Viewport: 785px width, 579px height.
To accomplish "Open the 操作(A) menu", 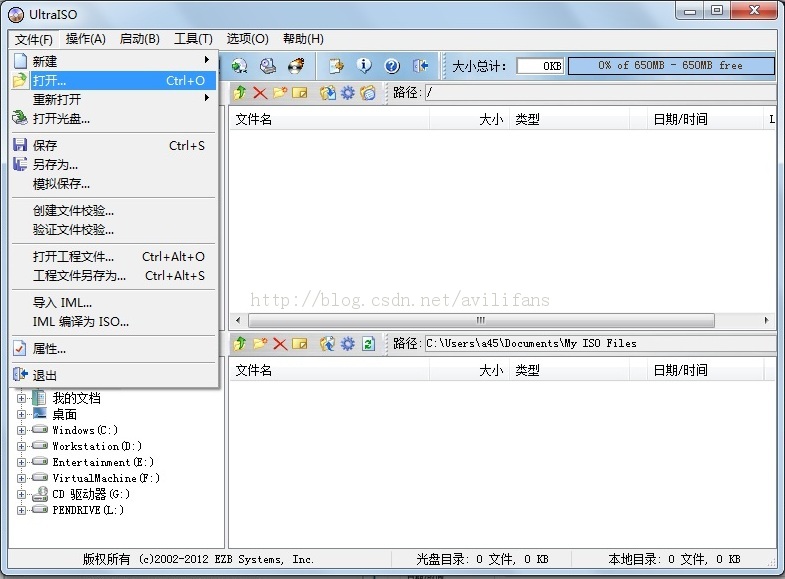I will (86, 39).
